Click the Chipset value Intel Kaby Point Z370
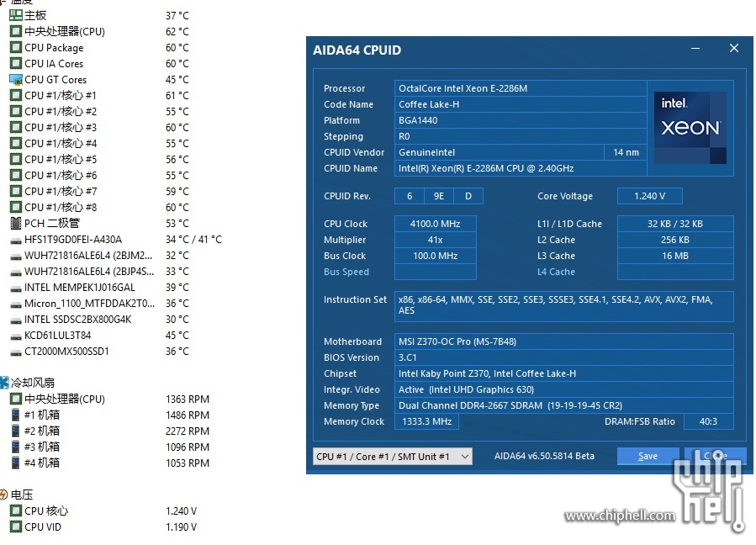This screenshot has width=756, height=545. 563,373
